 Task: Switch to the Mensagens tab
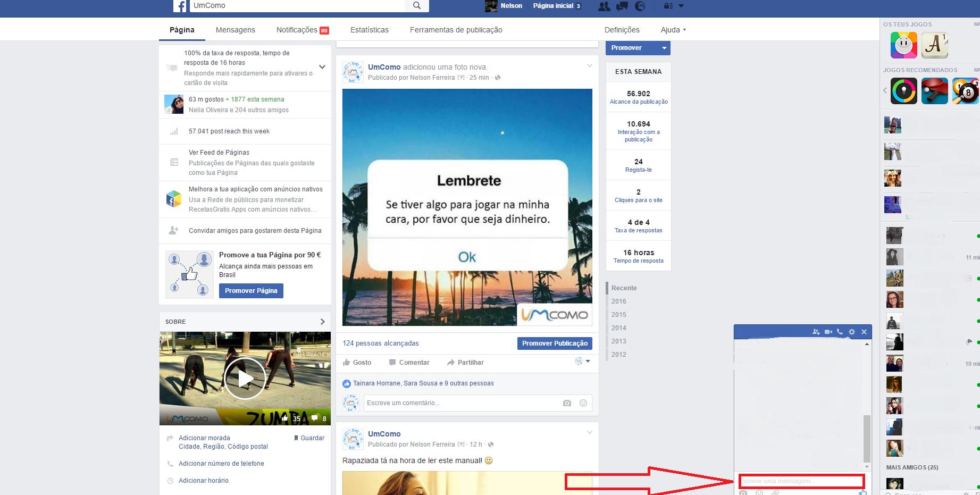235,30
